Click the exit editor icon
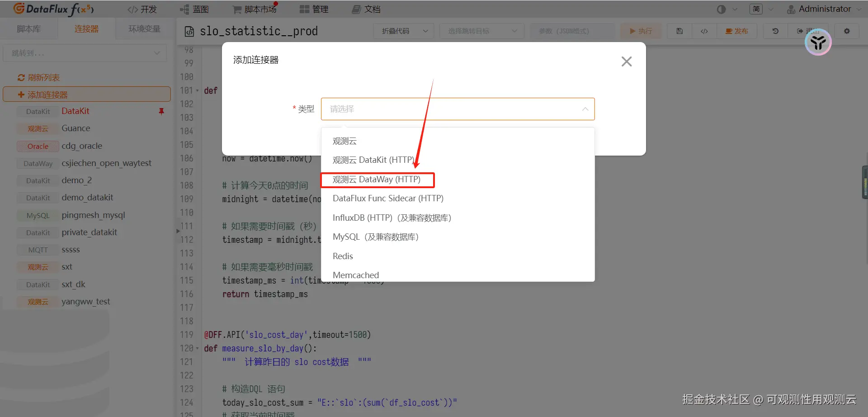Image resolution: width=868 pixels, height=417 pixels. tap(800, 31)
